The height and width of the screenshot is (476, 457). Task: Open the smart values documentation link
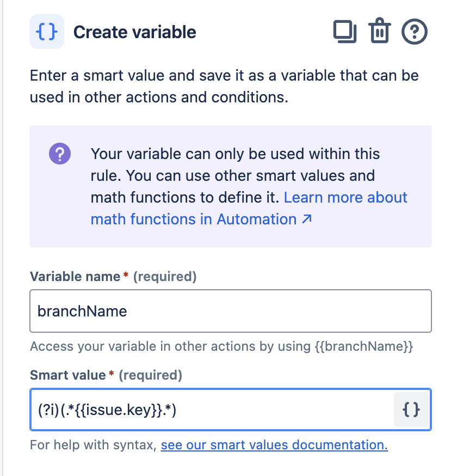[x=274, y=445]
